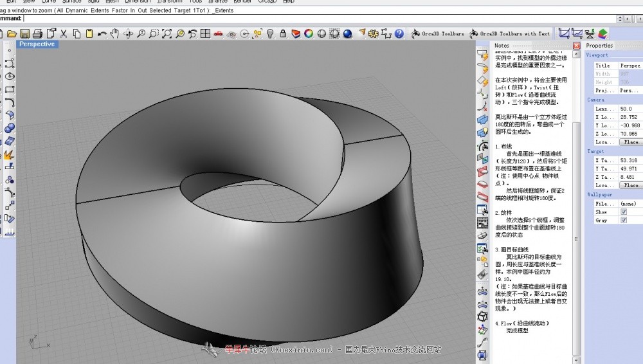Click the Y Location value -30.968

click(x=631, y=125)
